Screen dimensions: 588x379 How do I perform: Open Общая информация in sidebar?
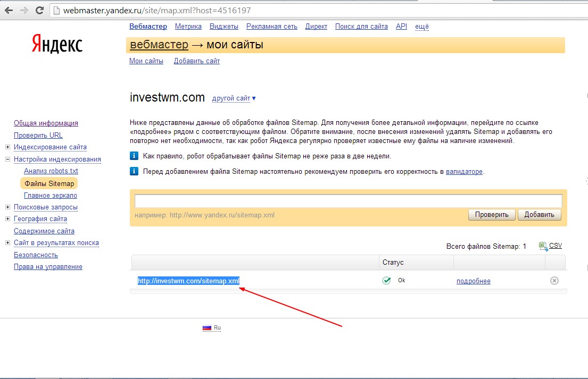[46, 123]
